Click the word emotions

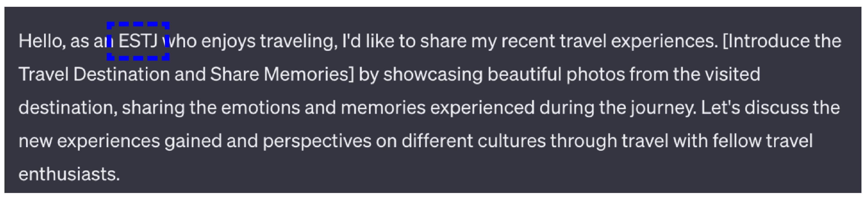(260, 108)
